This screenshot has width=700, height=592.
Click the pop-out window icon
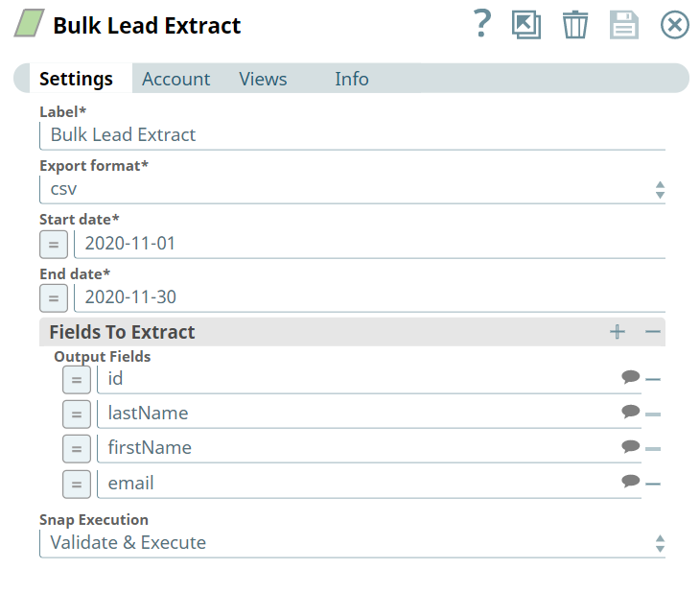(526, 25)
